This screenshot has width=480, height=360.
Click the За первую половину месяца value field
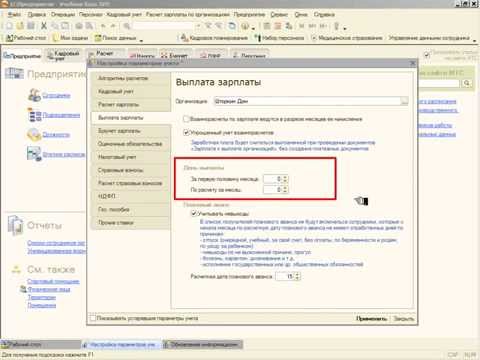(x=273, y=179)
